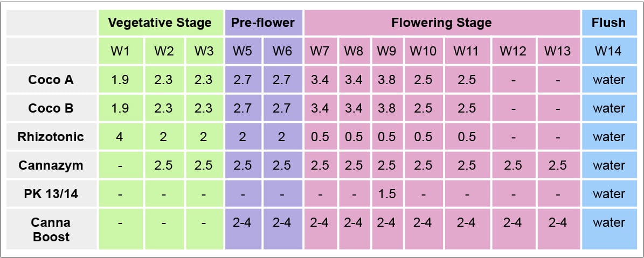Click Canna Boost's water cell under W14
The width and height of the screenshot is (644, 258).
(x=608, y=222)
